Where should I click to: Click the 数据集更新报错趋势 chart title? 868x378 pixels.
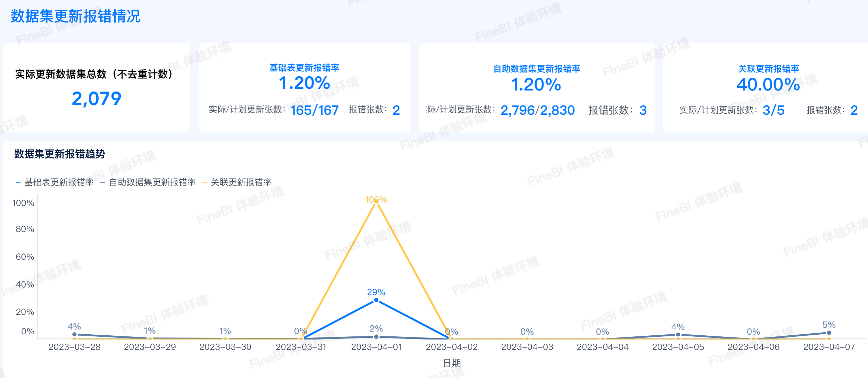pyautogui.click(x=59, y=154)
